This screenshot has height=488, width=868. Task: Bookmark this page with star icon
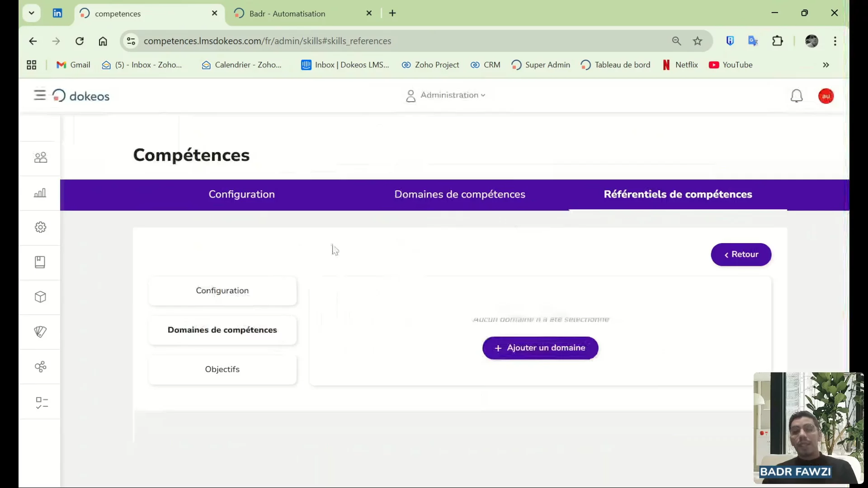[697, 41]
